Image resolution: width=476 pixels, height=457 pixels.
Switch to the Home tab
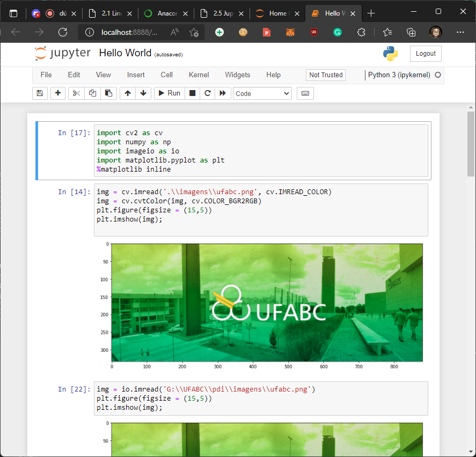click(x=278, y=13)
